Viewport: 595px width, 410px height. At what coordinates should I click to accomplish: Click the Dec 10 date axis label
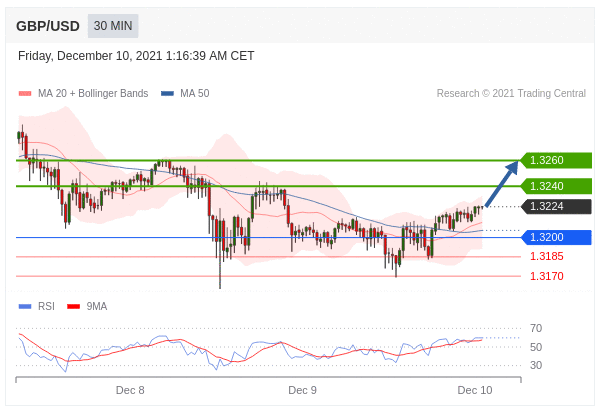click(475, 390)
